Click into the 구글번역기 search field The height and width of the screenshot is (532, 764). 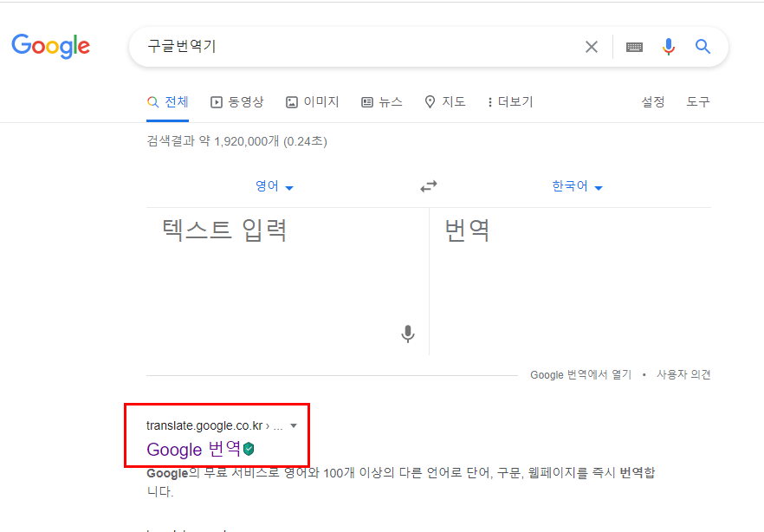(x=360, y=46)
